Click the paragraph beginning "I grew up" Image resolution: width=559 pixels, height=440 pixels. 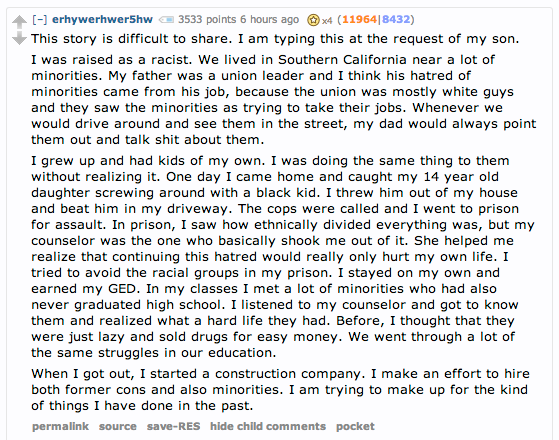coord(283,257)
